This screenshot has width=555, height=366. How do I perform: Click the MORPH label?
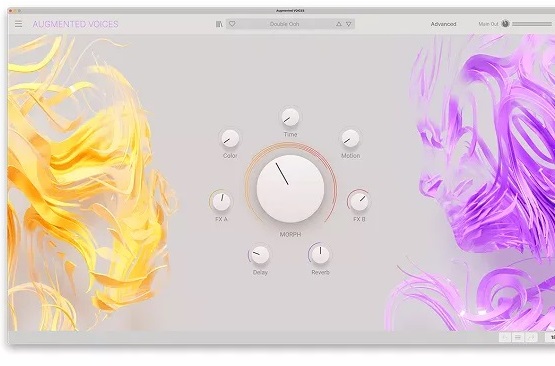click(290, 234)
